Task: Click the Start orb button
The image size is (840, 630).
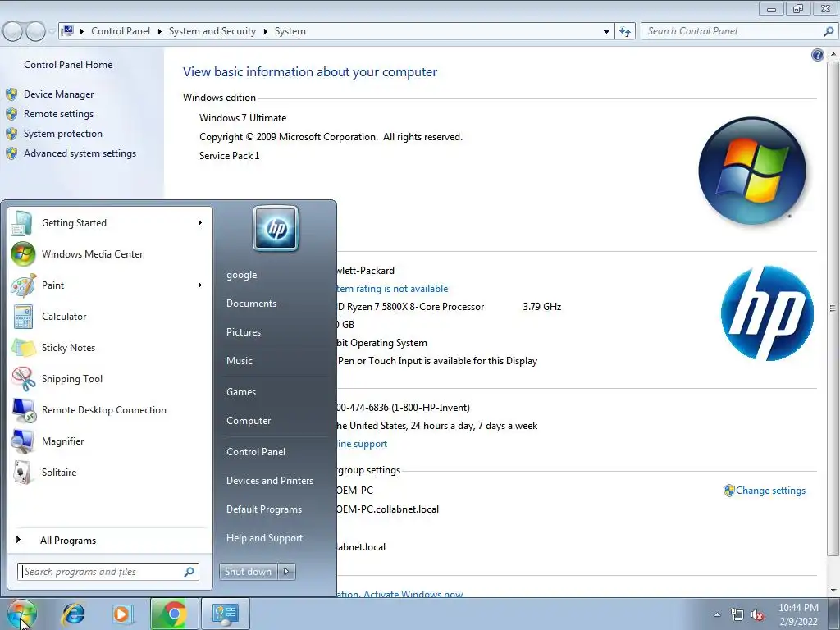Action: point(21,614)
